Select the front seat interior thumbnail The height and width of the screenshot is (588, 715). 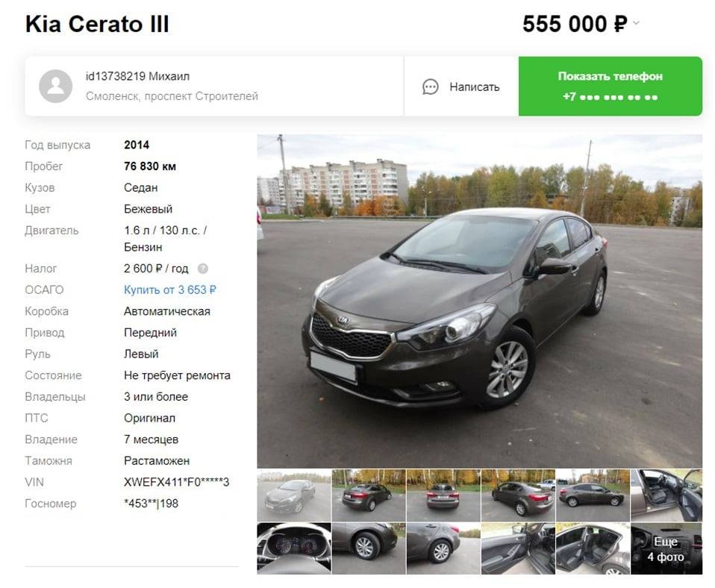pyautogui.click(x=666, y=495)
